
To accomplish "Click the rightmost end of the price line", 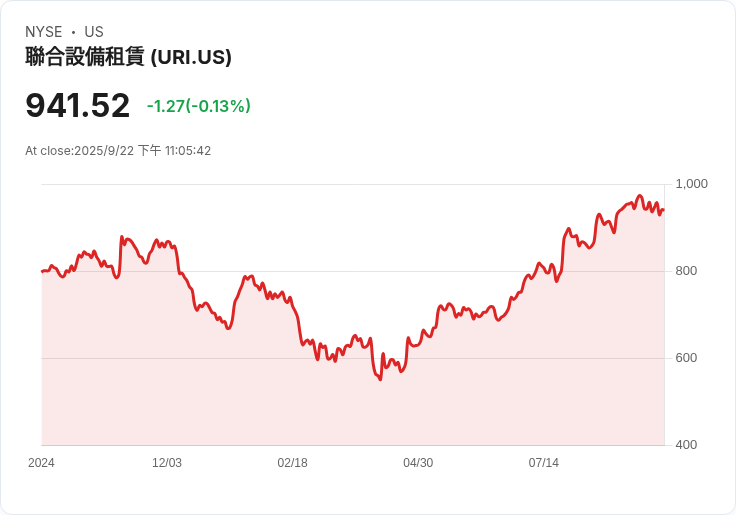I will pyautogui.click(x=663, y=210).
